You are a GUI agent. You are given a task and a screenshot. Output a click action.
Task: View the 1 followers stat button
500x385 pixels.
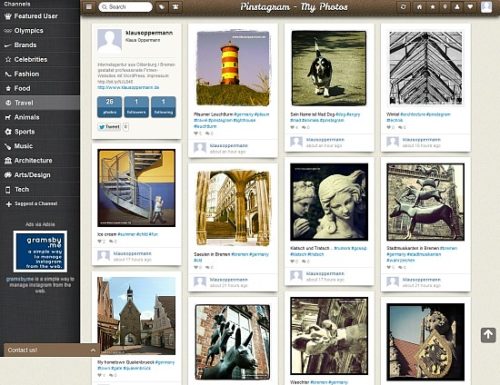tap(136, 107)
